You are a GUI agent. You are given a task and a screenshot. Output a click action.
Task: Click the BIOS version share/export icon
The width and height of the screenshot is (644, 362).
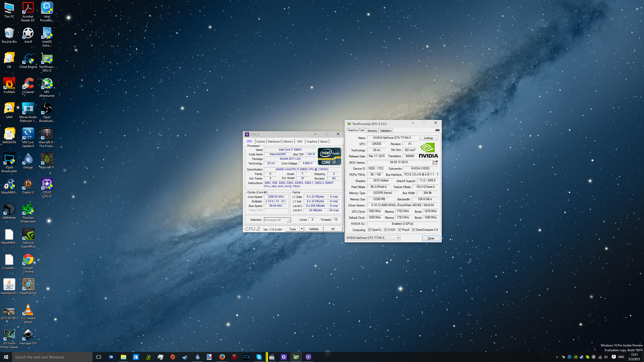point(435,162)
